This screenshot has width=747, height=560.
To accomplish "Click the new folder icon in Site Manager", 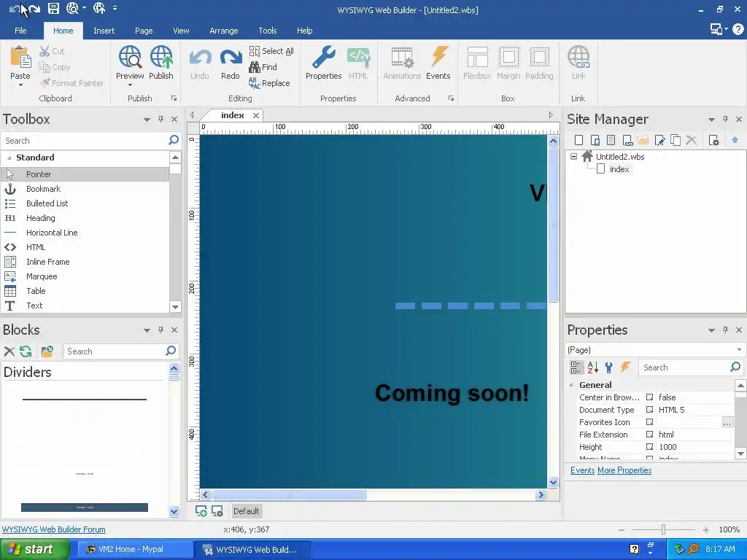I will pyautogui.click(x=643, y=140).
